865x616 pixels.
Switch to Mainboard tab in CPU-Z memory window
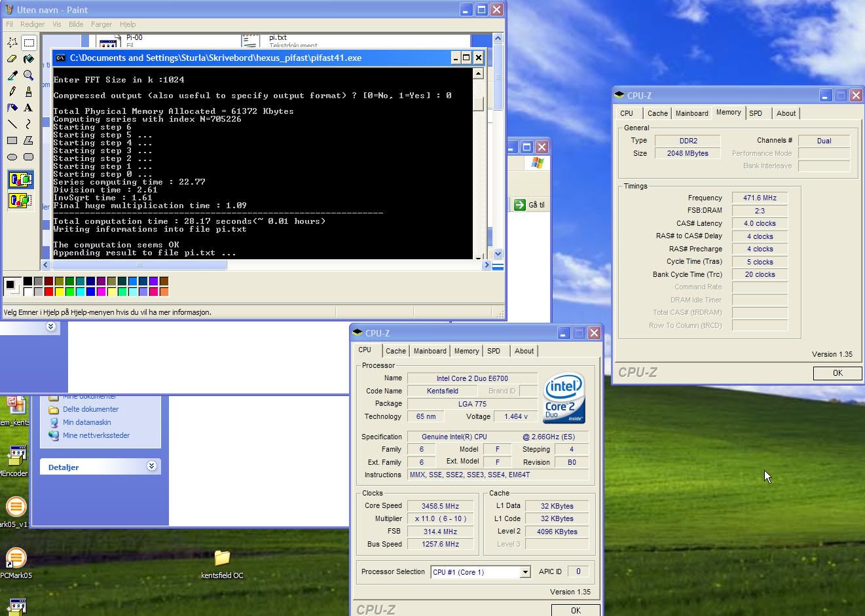(x=691, y=113)
